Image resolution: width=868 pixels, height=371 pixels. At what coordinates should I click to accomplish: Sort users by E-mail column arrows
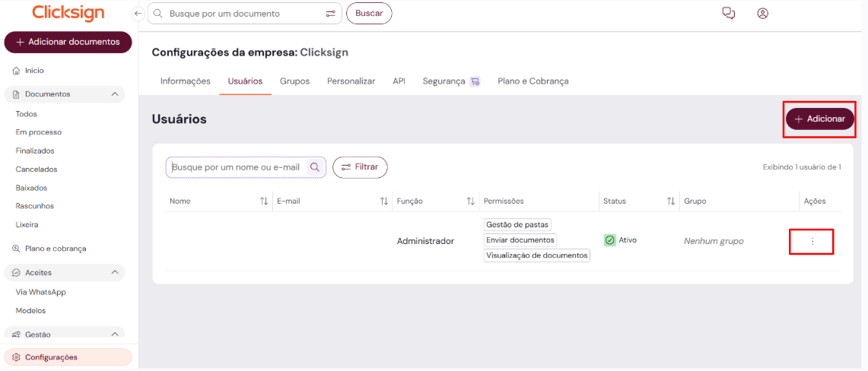point(384,201)
